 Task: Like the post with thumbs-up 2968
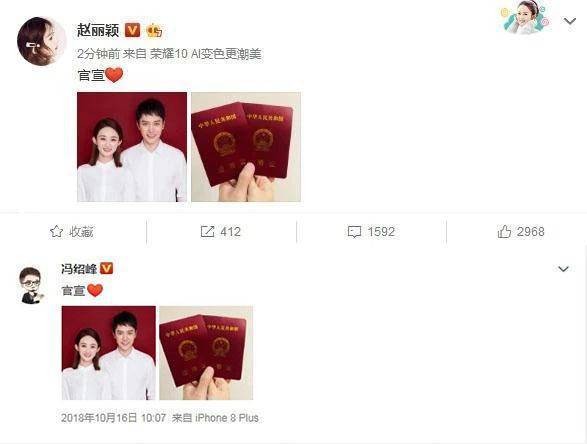click(x=504, y=232)
